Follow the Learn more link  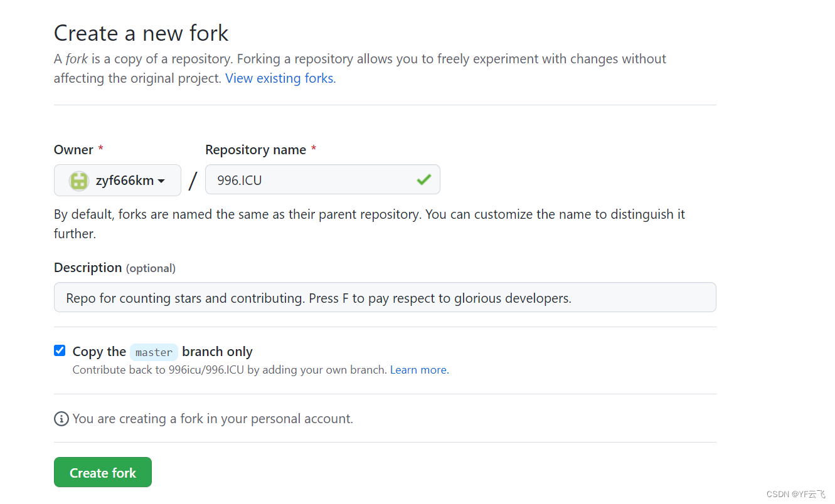click(419, 370)
